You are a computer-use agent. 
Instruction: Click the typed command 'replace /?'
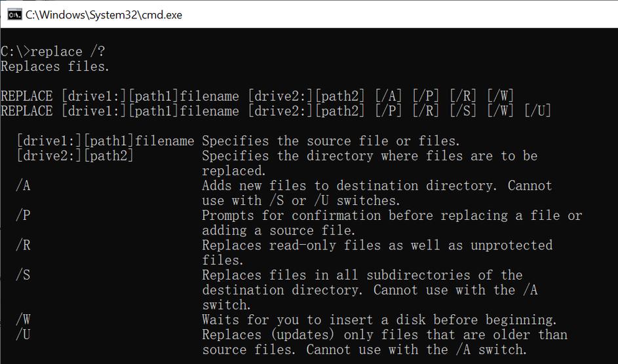(x=68, y=52)
